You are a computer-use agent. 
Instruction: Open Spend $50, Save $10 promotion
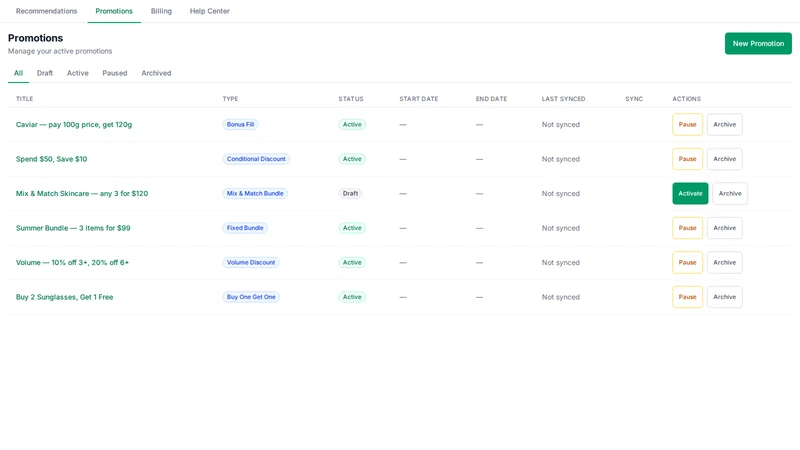(x=52, y=159)
